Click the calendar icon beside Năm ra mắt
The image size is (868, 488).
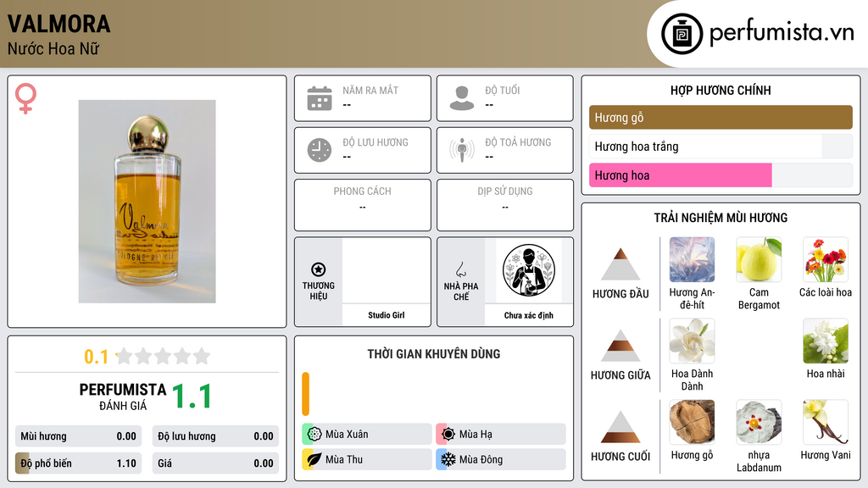320,98
